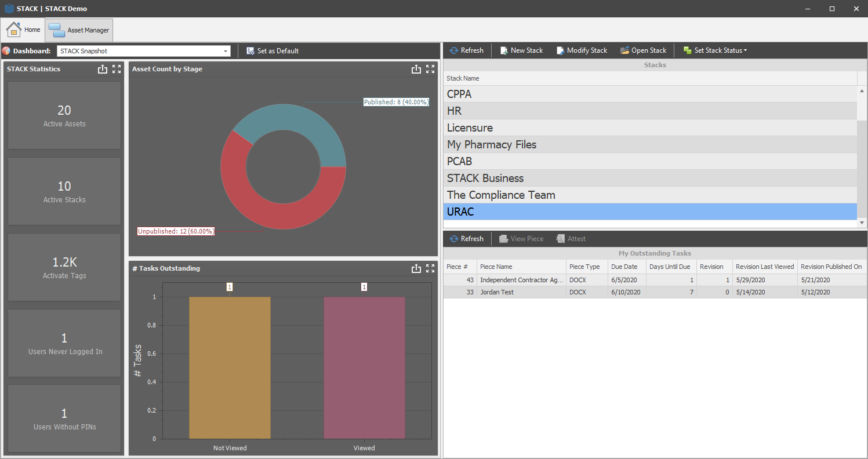This screenshot has width=868, height=459.
Task: Select the STACK Business stack
Action: 650,178
